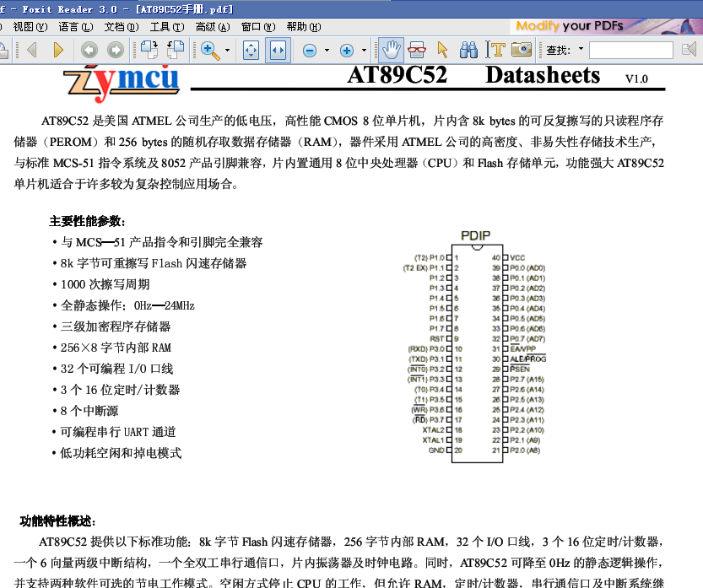Click the AT89C52 title in the header
The width and height of the screenshot is (703, 588).
[x=397, y=75]
